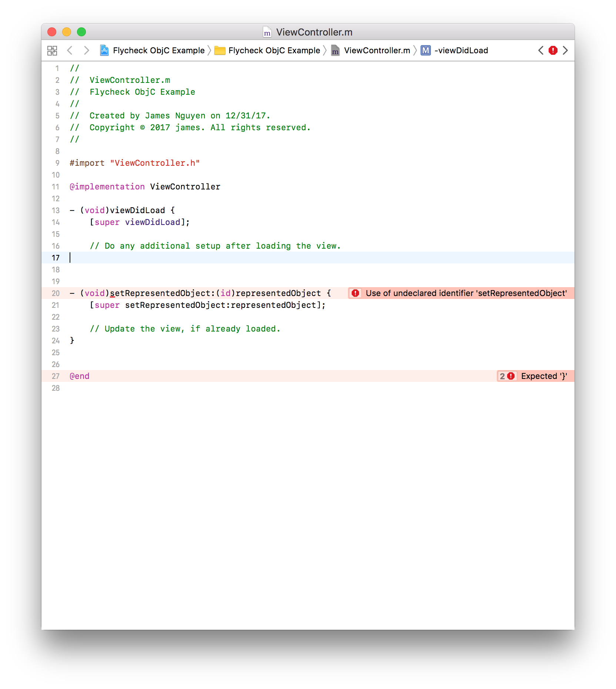The image size is (616, 689).
Task: Click line number 13 in the gutter
Action: coord(56,211)
